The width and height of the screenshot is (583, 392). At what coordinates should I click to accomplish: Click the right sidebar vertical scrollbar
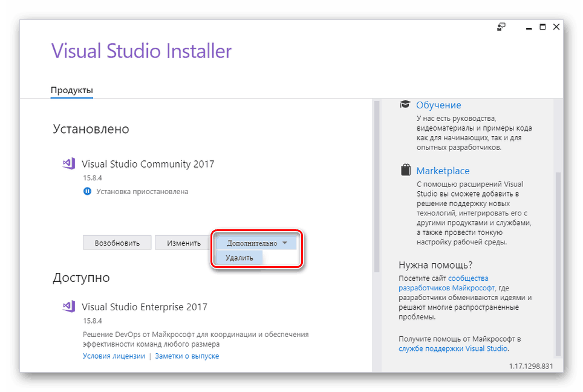coord(558,264)
